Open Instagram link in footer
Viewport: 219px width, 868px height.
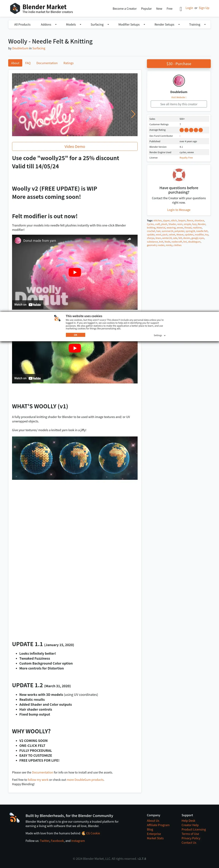tap(78, 841)
